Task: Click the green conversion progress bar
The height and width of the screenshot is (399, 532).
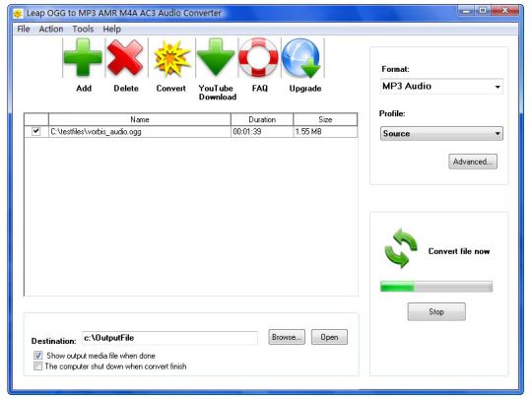Action: [436, 287]
